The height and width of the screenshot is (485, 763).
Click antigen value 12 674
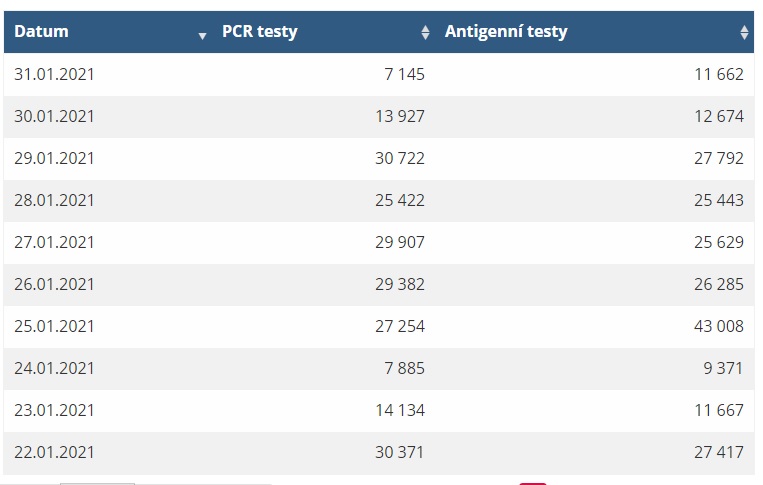point(719,116)
